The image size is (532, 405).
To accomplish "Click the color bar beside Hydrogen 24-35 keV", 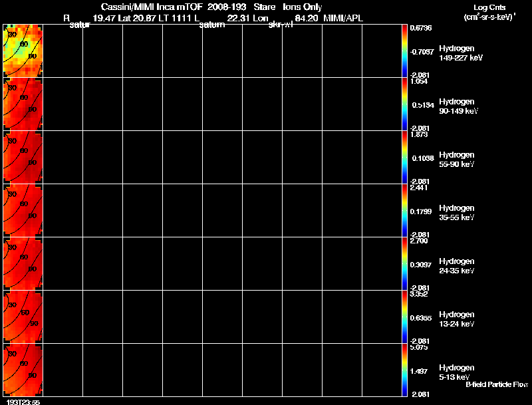I will pos(404,263).
